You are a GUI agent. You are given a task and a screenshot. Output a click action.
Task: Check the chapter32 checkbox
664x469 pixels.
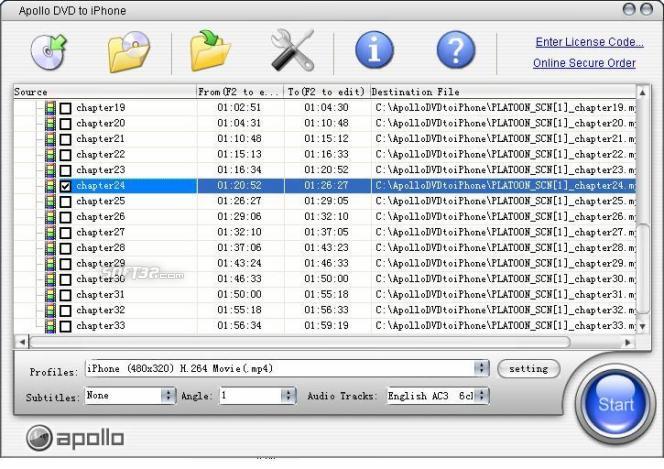click(65, 311)
